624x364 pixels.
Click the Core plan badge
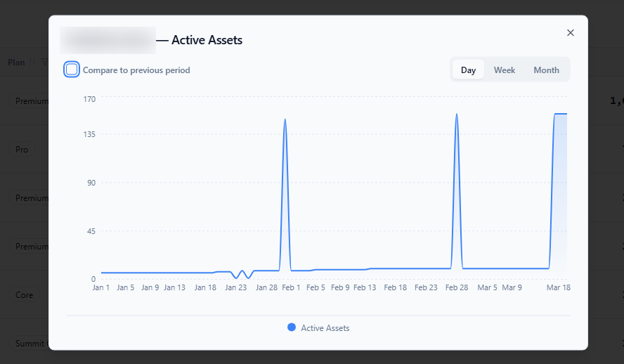tap(25, 295)
